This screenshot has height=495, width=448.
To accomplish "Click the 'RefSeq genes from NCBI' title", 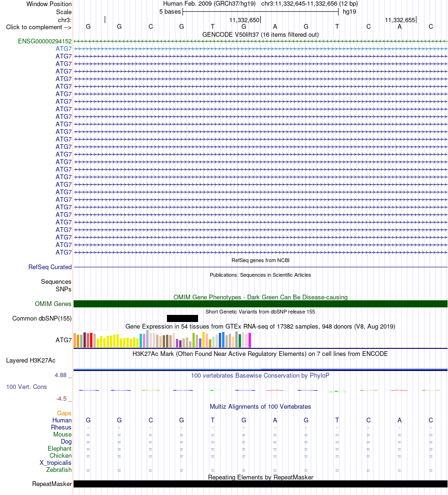I will pyautogui.click(x=260, y=260).
